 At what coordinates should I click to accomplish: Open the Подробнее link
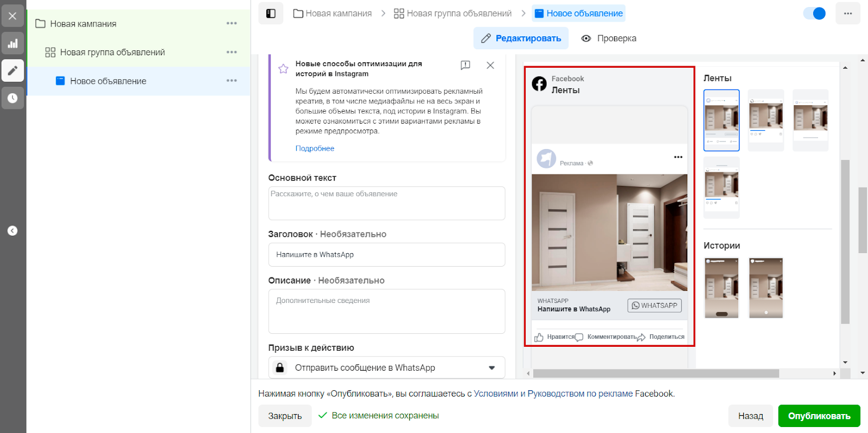point(315,148)
